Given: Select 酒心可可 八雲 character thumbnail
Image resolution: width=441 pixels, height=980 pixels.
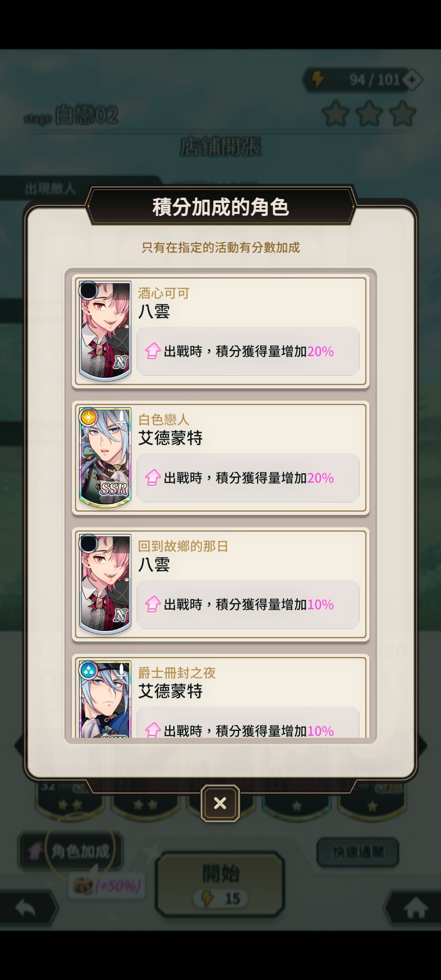Looking at the screenshot, I should pyautogui.click(x=105, y=331).
